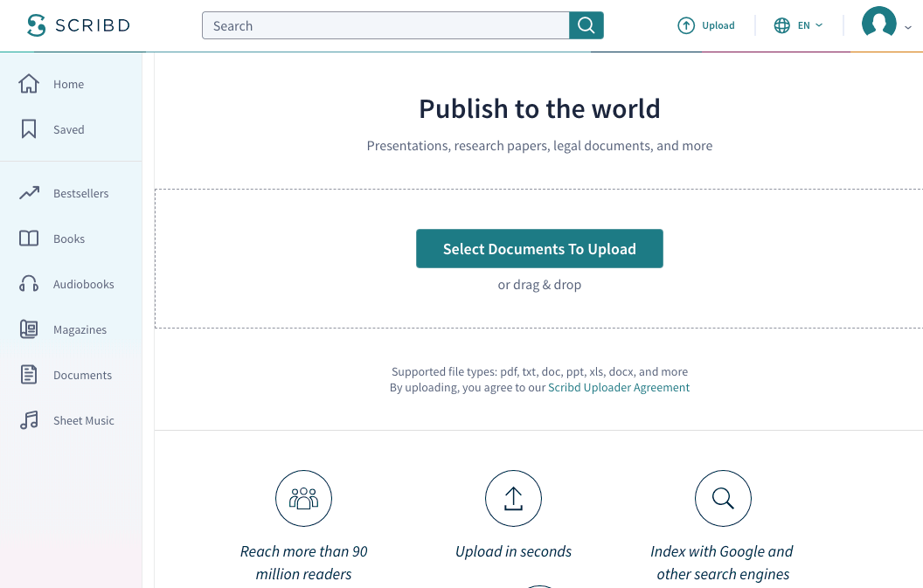
Task: Click the Scribd logo icon
Action: (37, 25)
